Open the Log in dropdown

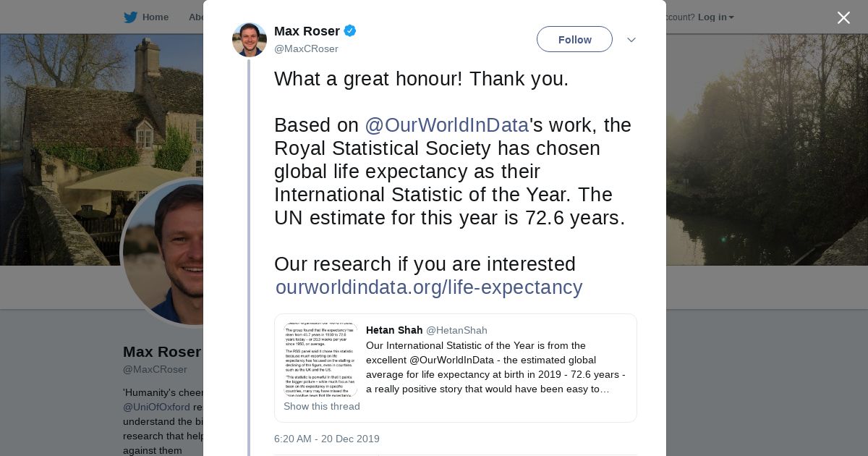715,17
